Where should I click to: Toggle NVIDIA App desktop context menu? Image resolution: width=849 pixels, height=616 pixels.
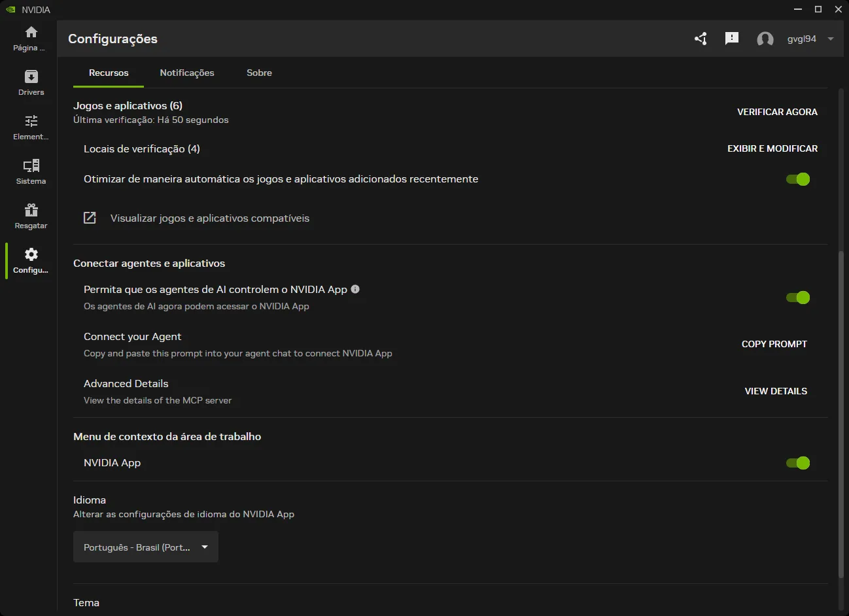pos(798,463)
